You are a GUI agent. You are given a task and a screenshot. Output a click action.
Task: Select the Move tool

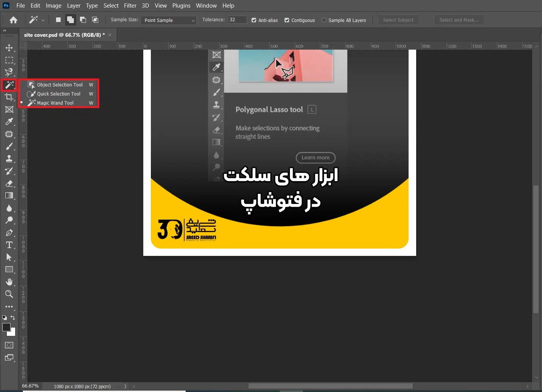click(9, 48)
